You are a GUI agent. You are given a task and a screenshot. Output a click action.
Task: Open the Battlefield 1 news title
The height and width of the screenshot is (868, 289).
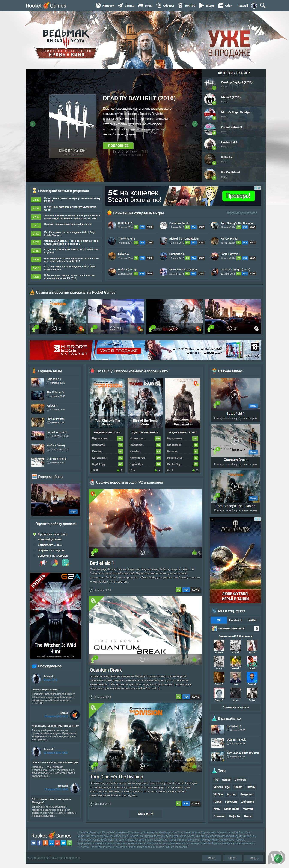102,563
